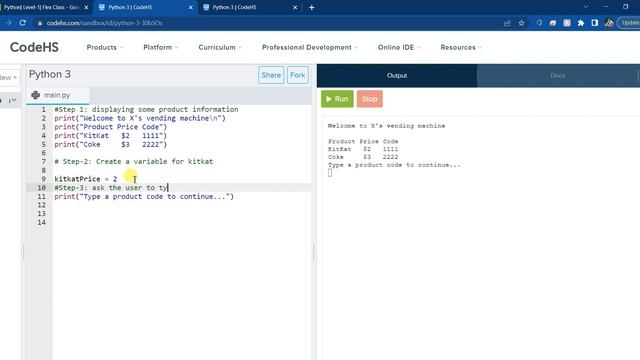The height and width of the screenshot is (360, 640).
Task: Expand the Resources menu
Action: click(x=461, y=47)
